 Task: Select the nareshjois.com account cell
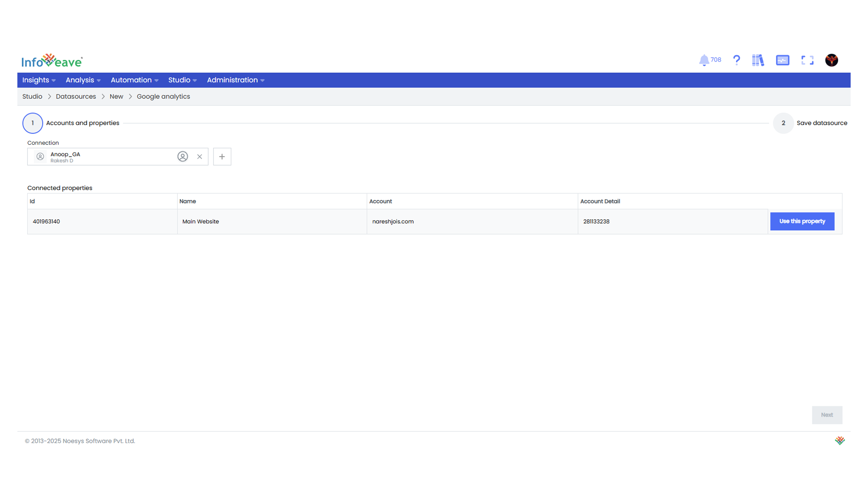click(x=472, y=222)
